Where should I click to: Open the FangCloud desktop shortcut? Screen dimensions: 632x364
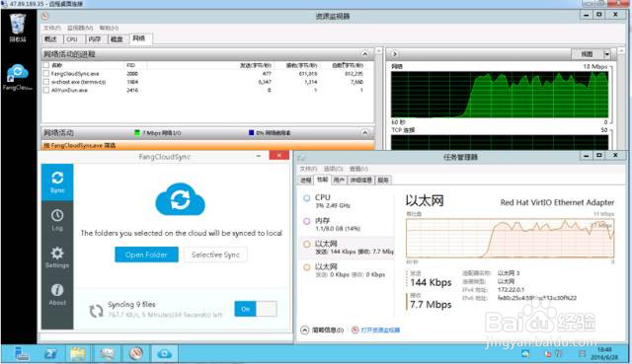click(18, 77)
